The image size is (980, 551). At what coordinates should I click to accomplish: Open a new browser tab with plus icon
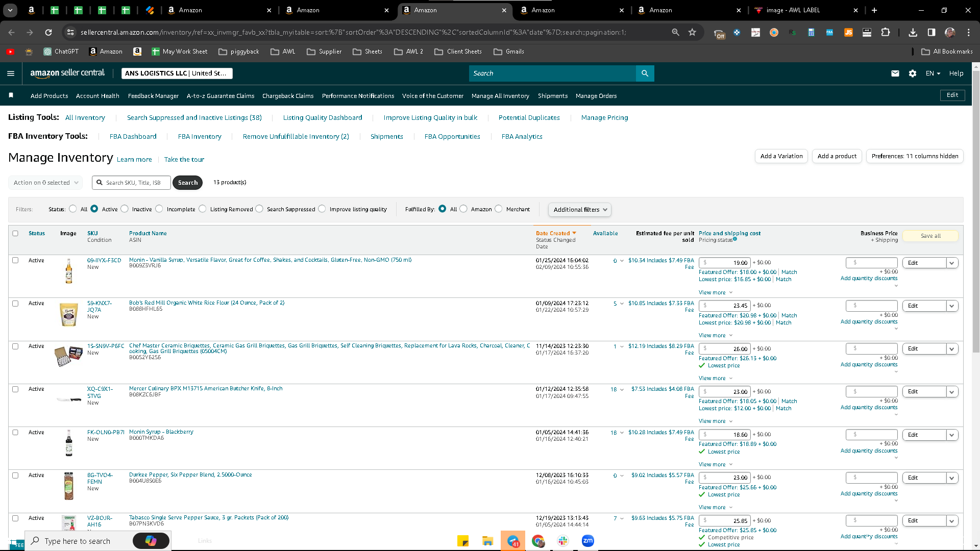(874, 10)
